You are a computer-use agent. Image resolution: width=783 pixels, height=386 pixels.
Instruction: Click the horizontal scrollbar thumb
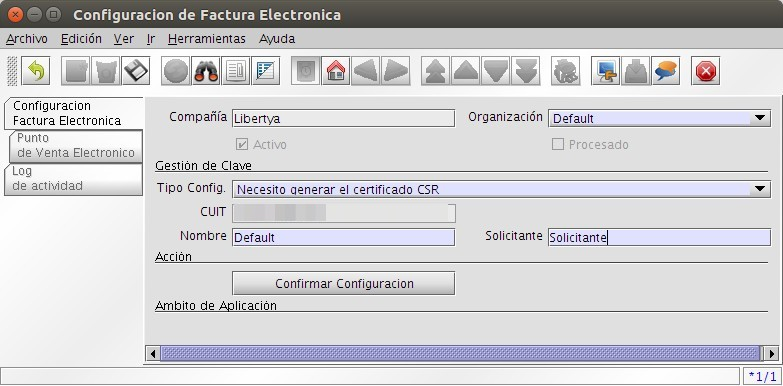click(460, 354)
